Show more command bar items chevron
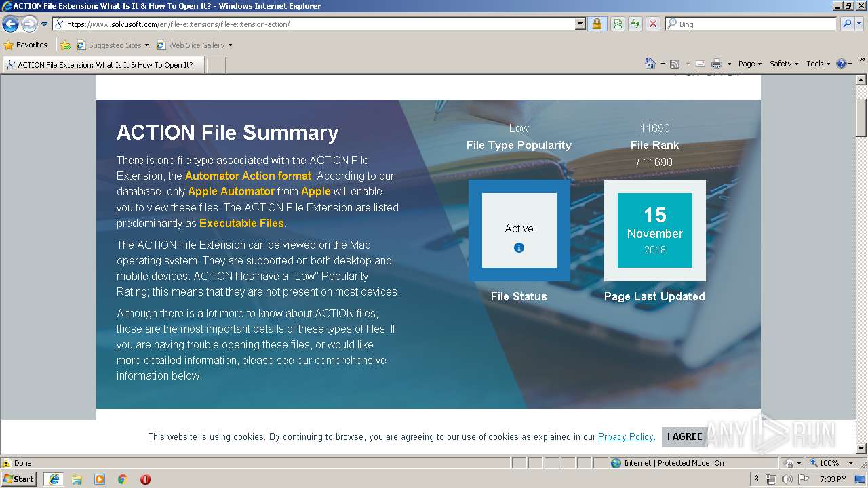Viewport: 868px width, 488px height. click(x=863, y=60)
